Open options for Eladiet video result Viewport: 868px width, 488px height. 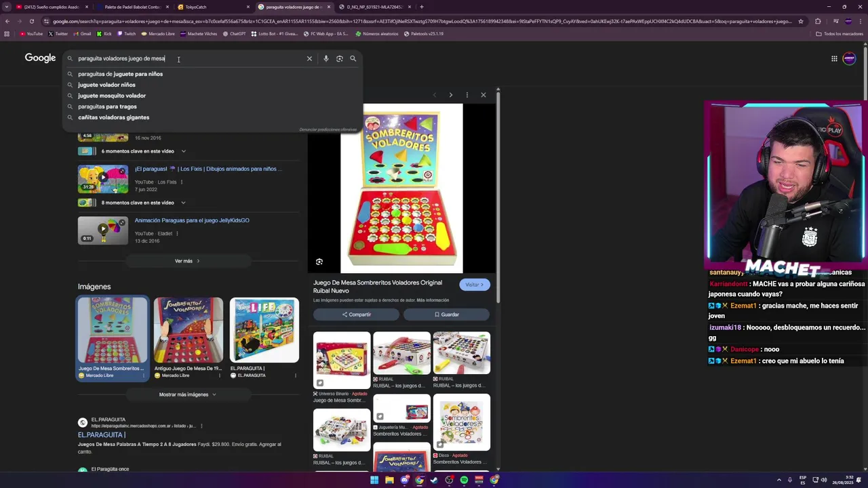[177, 234]
